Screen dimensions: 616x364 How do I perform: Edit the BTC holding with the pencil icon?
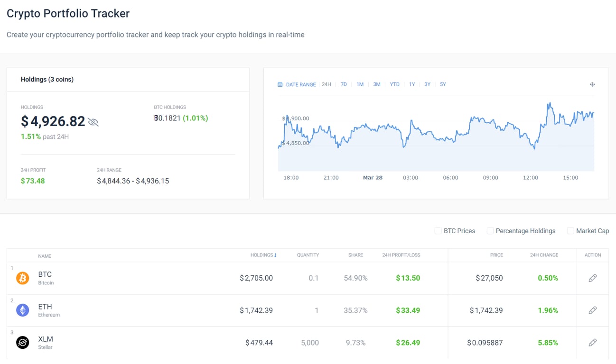(593, 278)
